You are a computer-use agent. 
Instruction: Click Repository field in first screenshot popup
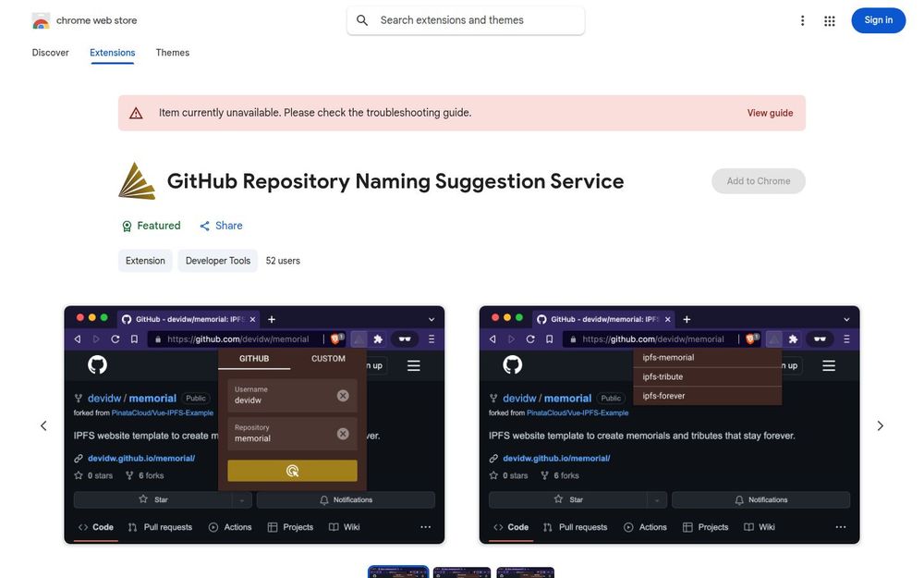(x=292, y=434)
